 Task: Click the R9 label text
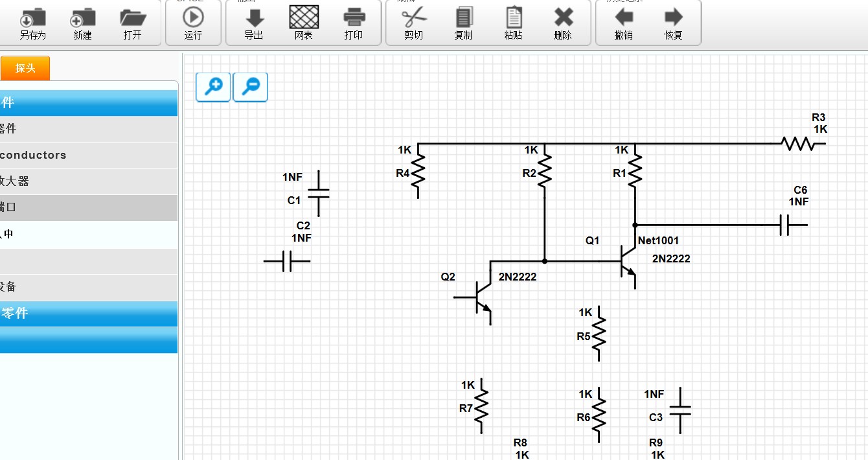pos(656,443)
